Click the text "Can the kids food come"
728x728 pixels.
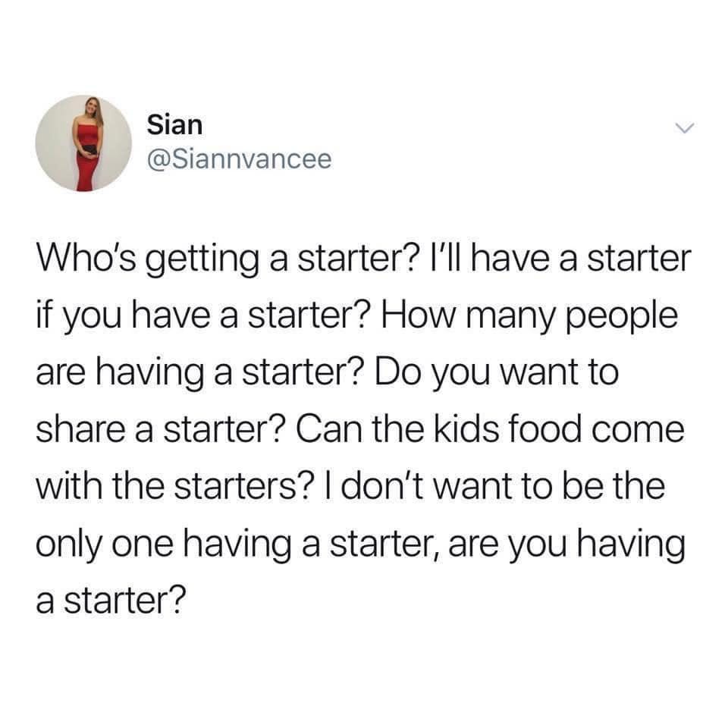coord(490,428)
